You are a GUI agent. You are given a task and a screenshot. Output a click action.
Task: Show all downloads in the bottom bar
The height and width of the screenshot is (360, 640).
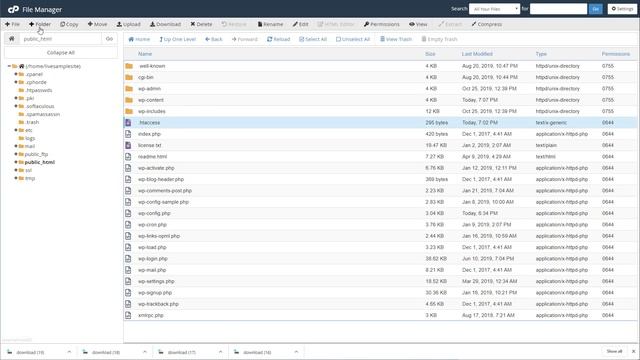614,351
